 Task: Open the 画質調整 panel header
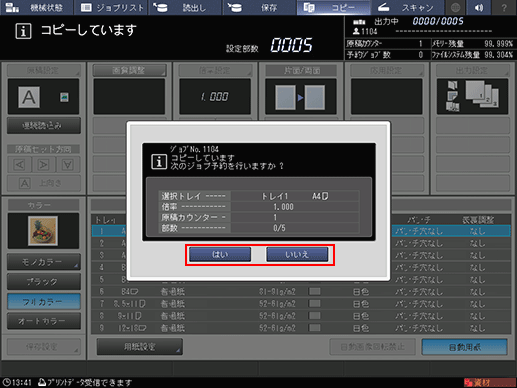coord(129,71)
